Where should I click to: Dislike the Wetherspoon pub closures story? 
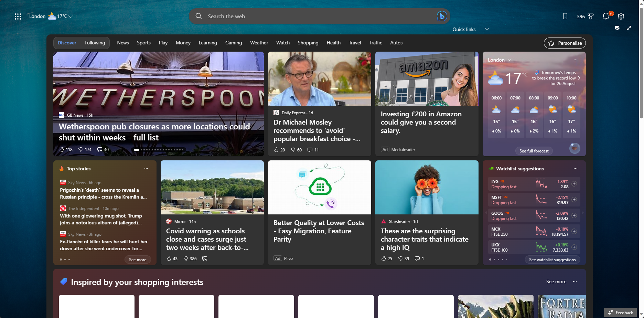[x=80, y=149]
